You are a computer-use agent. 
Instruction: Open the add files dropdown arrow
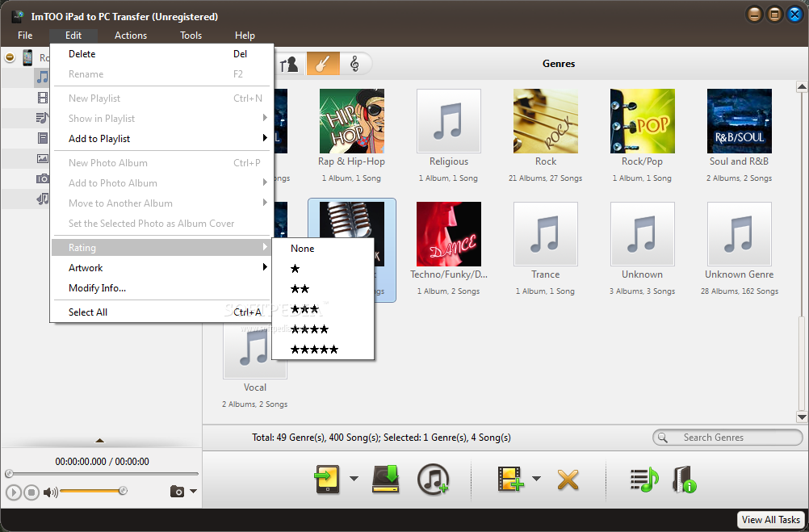pos(537,479)
